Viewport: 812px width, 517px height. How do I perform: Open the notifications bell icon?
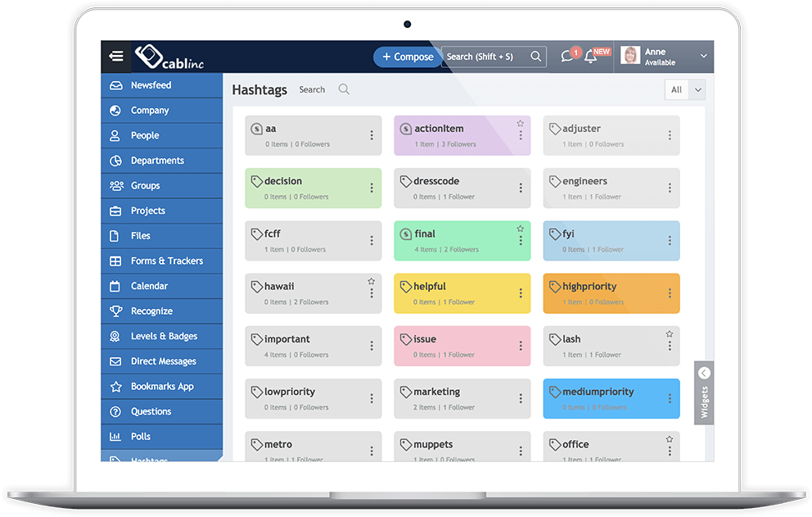(x=590, y=57)
